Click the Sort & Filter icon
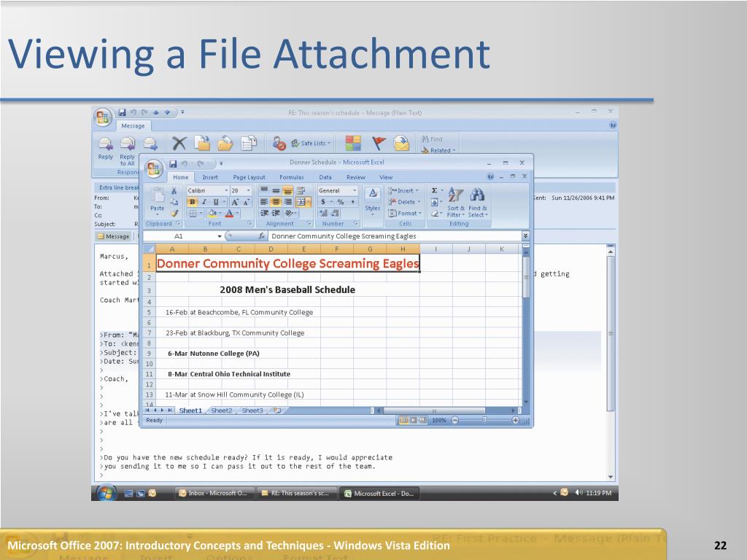This screenshot has width=747, height=560. [455, 202]
